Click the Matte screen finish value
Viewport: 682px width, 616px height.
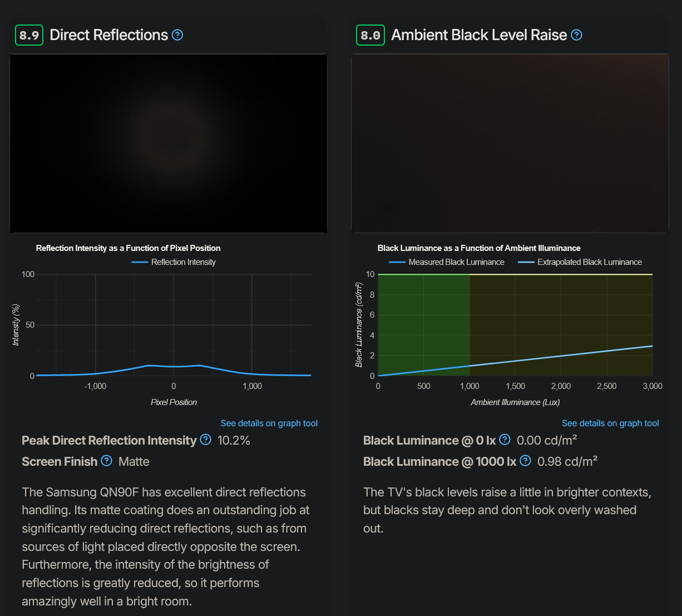pyautogui.click(x=134, y=461)
